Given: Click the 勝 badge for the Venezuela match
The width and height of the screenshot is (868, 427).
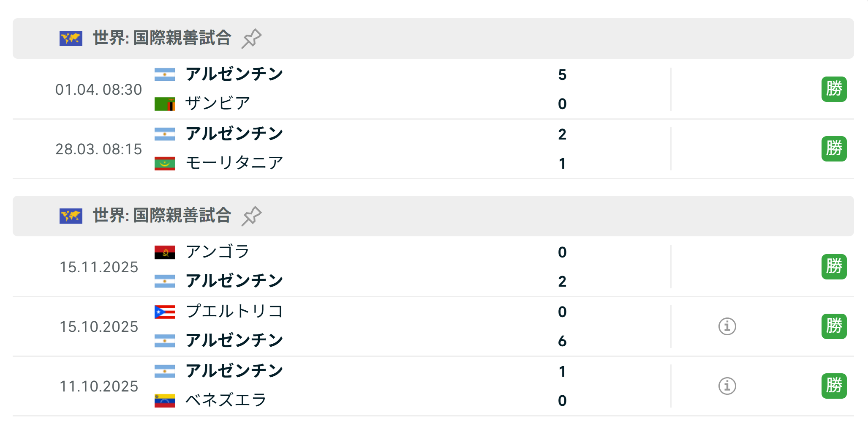Looking at the screenshot, I should tap(834, 386).
